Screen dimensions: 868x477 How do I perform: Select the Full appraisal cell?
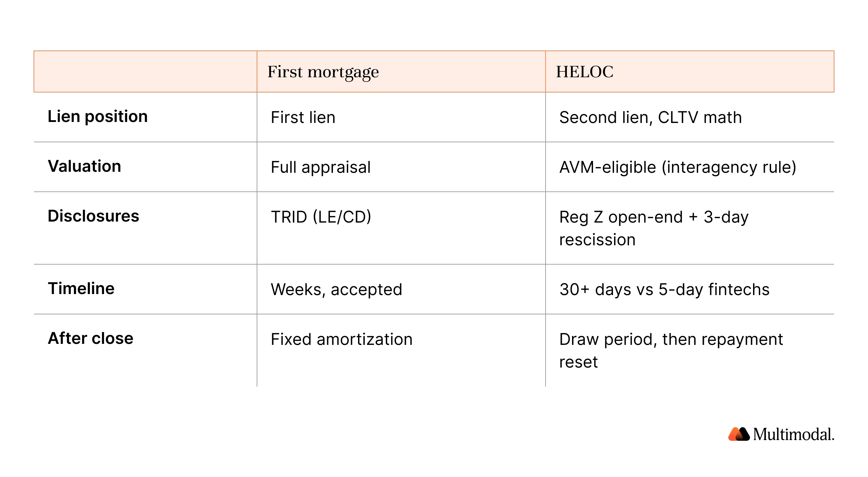(x=401, y=167)
